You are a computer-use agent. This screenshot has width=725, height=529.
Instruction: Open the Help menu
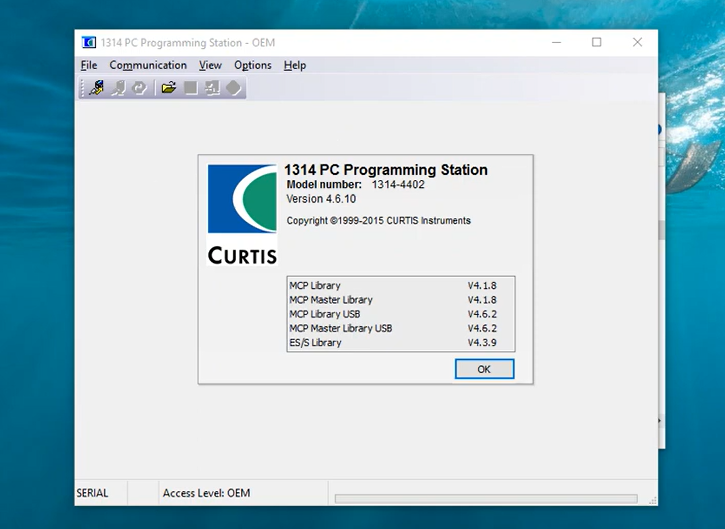coord(295,65)
